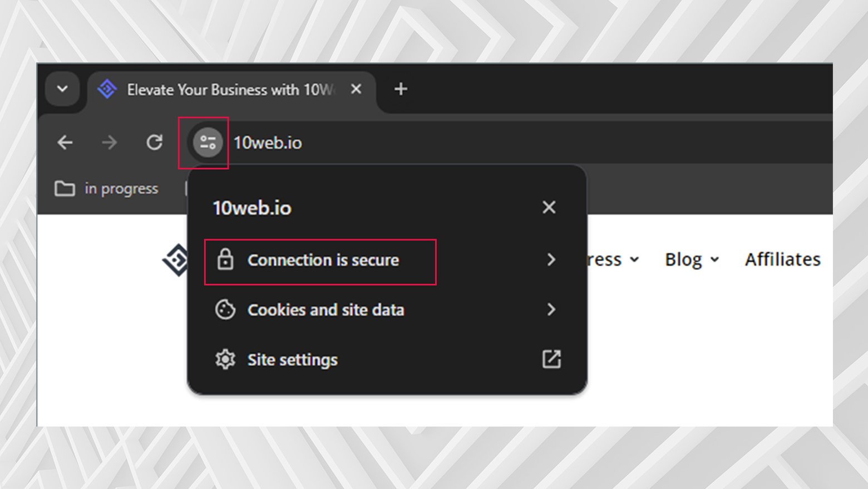
Task: Switch to the Elevate Your Business tab
Action: click(x=223, y=89)
